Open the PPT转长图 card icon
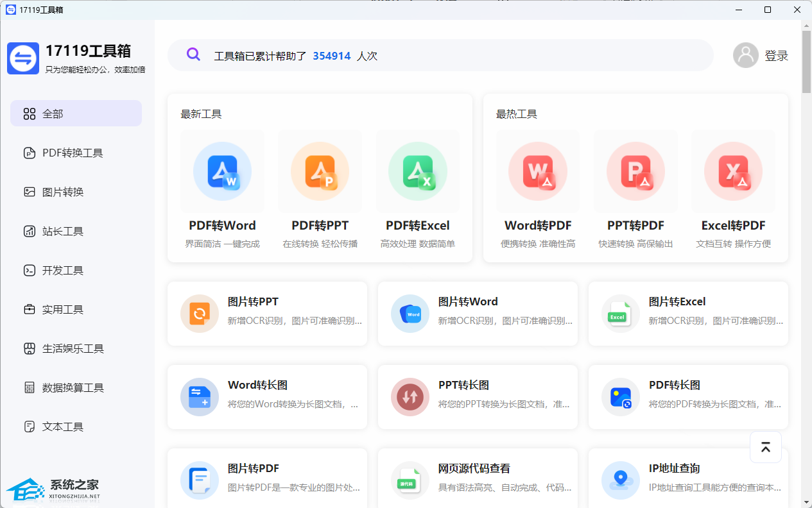Screen dimensions: 812x508 tap(410, 397)
